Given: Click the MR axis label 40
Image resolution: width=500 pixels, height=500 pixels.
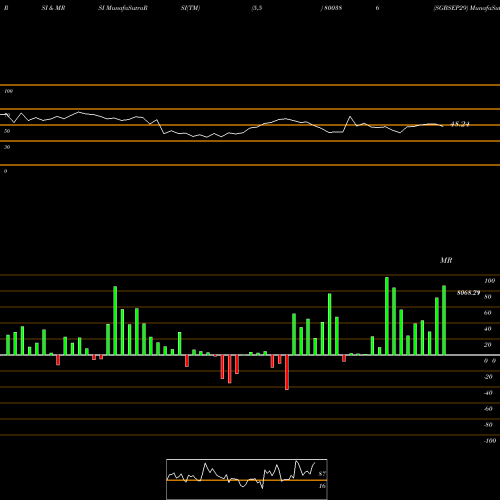Looking at the screenshot, I should (488, 329).
